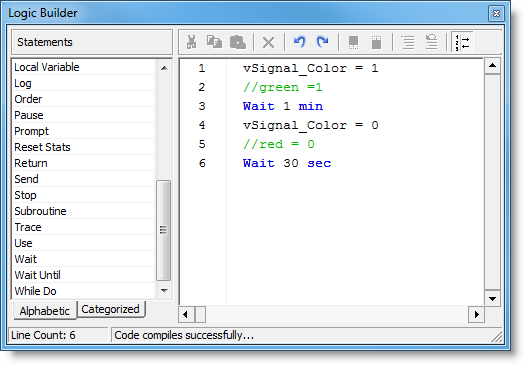Click code line 'Wait 30 sec'

tap(287, 163)
